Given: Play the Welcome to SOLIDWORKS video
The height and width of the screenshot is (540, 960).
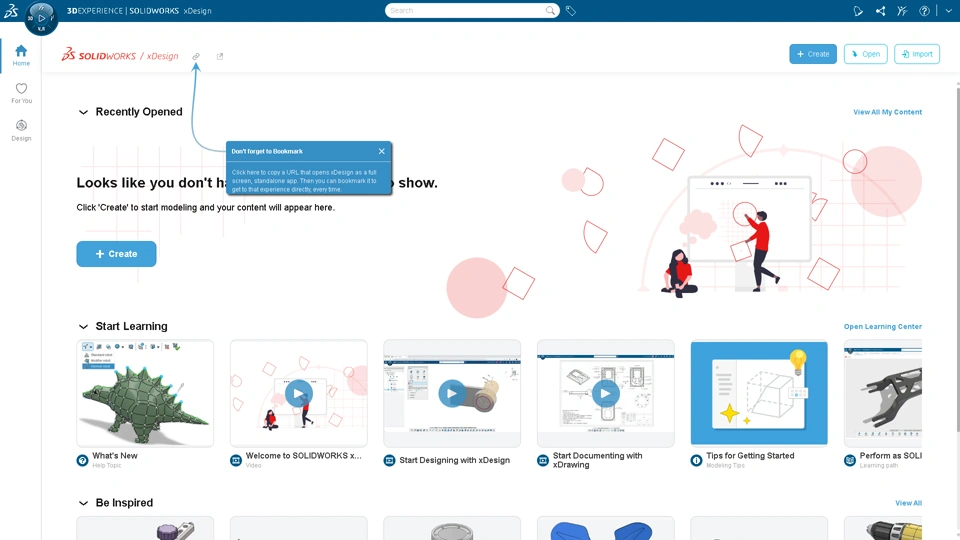Looking at the screenshot, I should (x=299, y=393).
